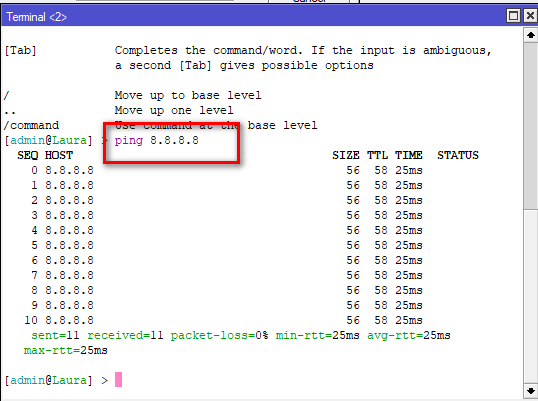This screenshot has height=401, width=538.
Task: Click the 'max-rtt=25ms' statistic
Action: click(66, 351)
